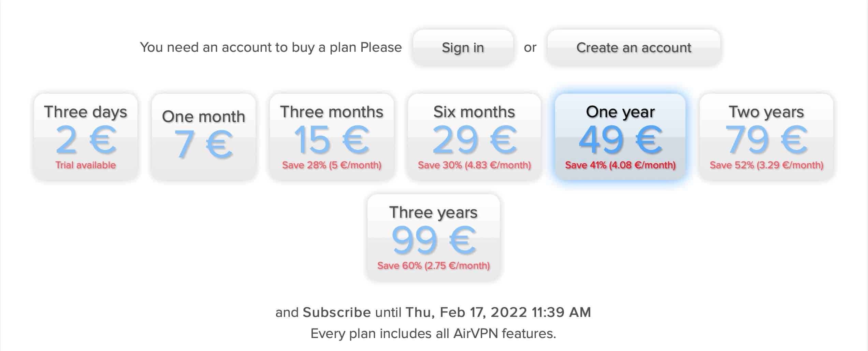
Task: Click the Trial available label
Action: click(x=86, y=165)
